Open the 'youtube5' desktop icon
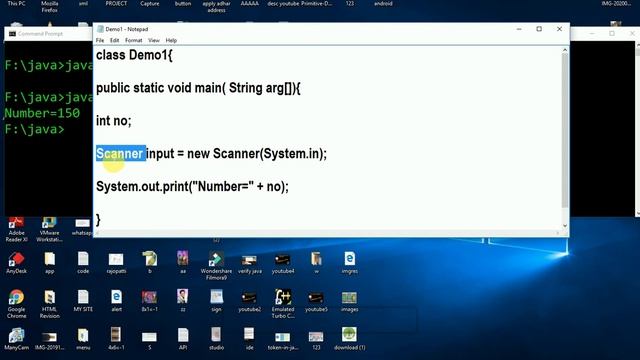640x360 pixels. point(316,302)
